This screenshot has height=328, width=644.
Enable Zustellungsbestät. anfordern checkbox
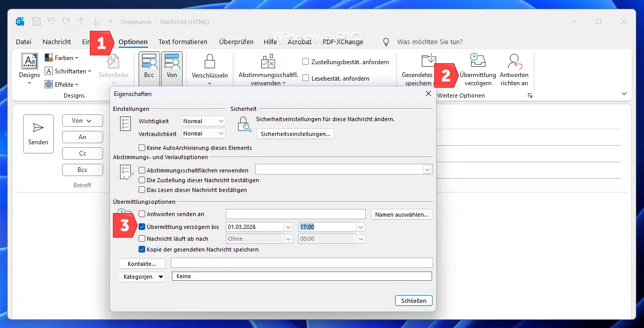coord(305,62)
